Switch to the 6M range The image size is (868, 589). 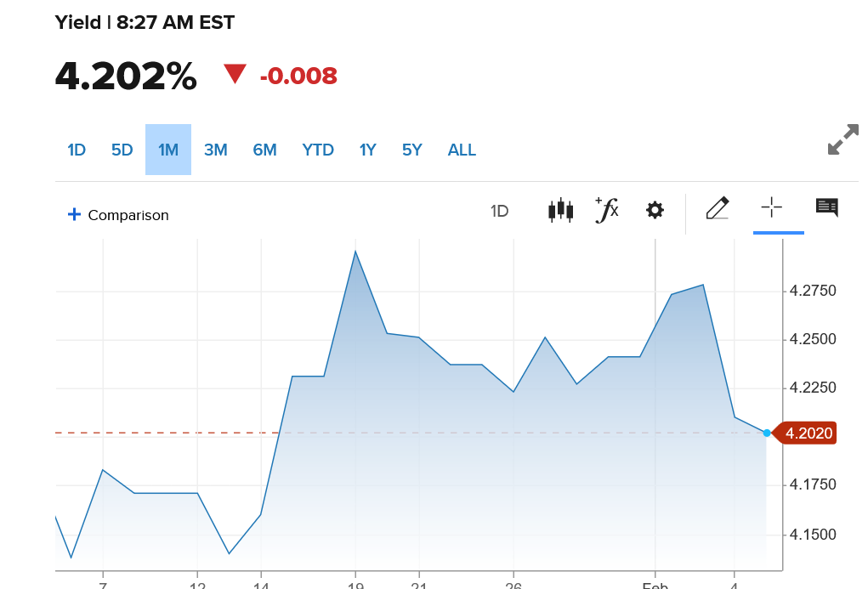264,150
